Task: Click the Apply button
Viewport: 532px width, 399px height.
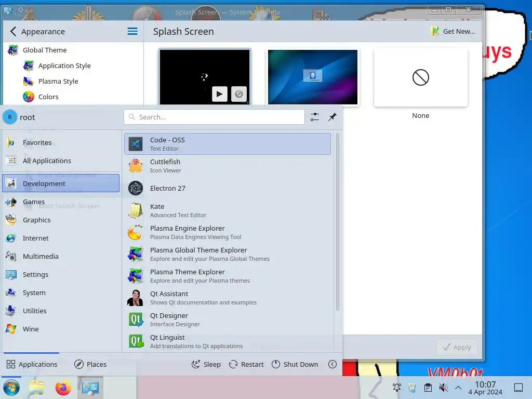Action: pos(457,348)
